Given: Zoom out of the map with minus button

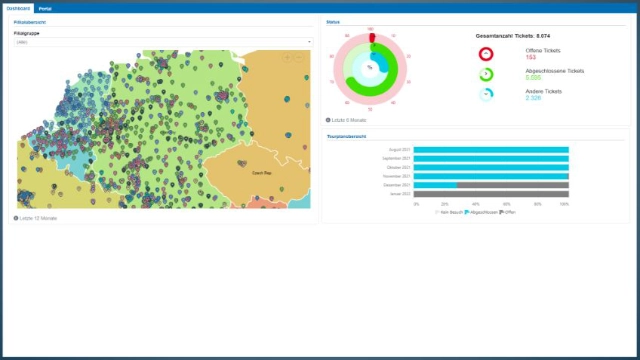Looking at the screenshot, I should [x=299, y=58].
